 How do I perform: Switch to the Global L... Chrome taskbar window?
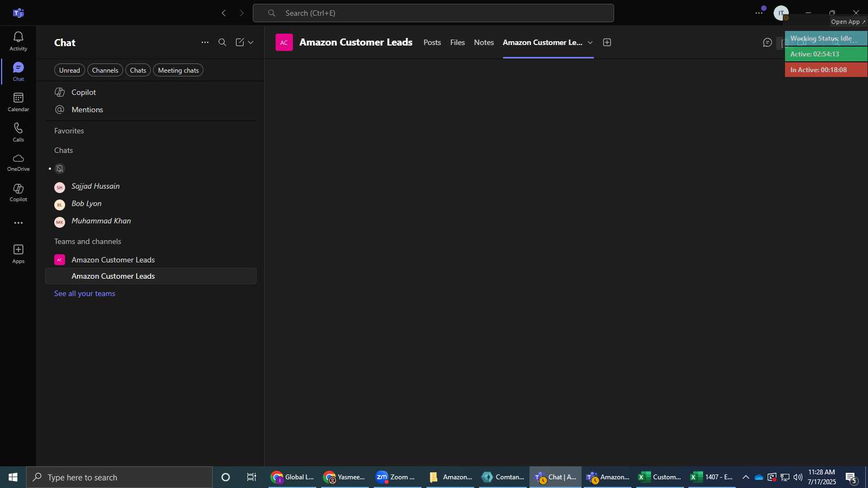(x=292, y=477)
